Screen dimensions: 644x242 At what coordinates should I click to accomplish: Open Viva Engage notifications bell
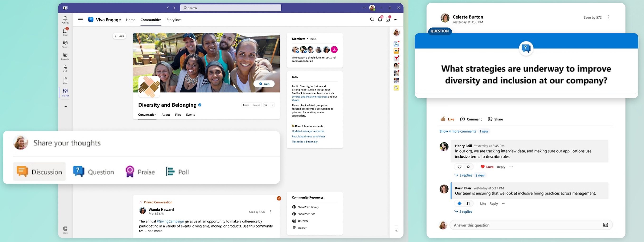click(380, 19)
